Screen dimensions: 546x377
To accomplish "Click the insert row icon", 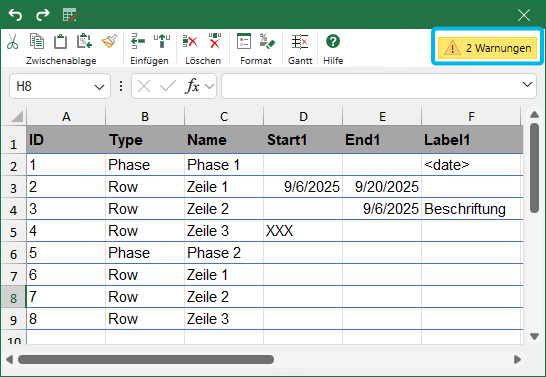I will pos(138,41).
